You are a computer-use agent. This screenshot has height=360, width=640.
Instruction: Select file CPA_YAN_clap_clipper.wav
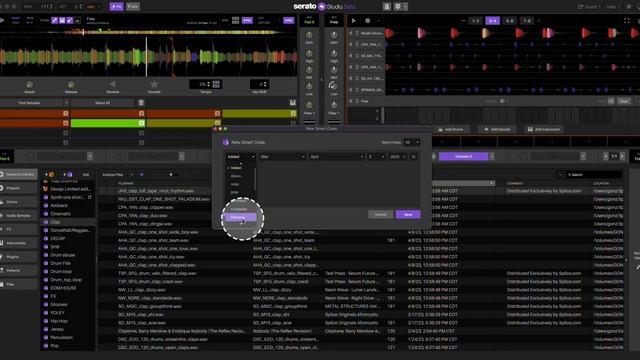(145, 207)
